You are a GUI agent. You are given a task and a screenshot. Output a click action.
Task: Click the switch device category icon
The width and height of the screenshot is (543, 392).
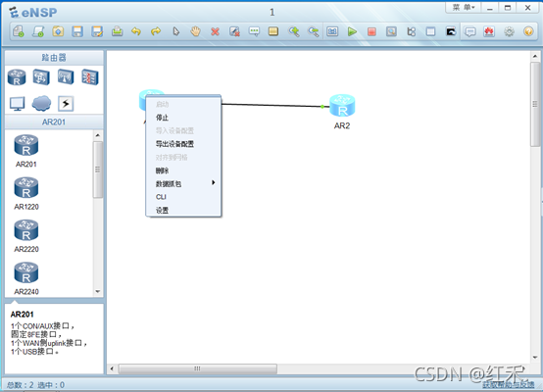click(41, 76)
